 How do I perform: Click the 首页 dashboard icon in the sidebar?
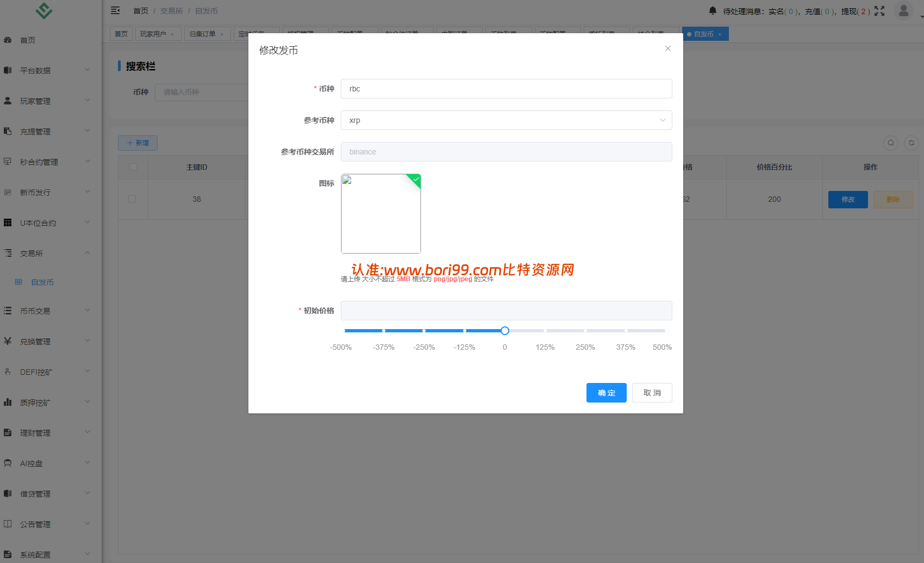pos(8,40)
